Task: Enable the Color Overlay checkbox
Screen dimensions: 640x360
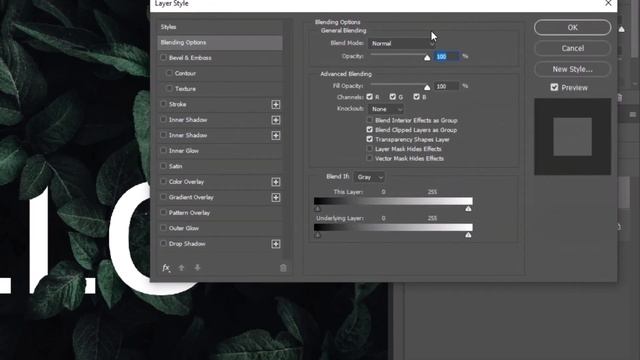Action: coord(164,182)
